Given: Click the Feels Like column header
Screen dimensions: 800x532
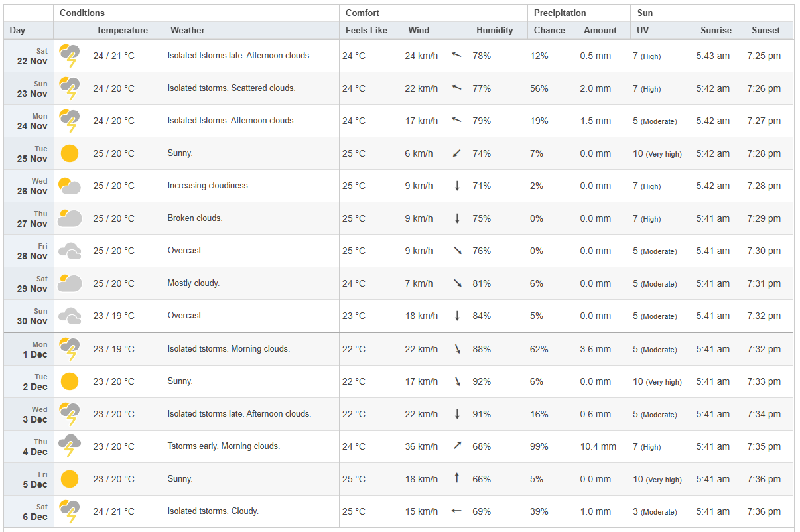Looking at the screenshot, I should coord(366,31).
